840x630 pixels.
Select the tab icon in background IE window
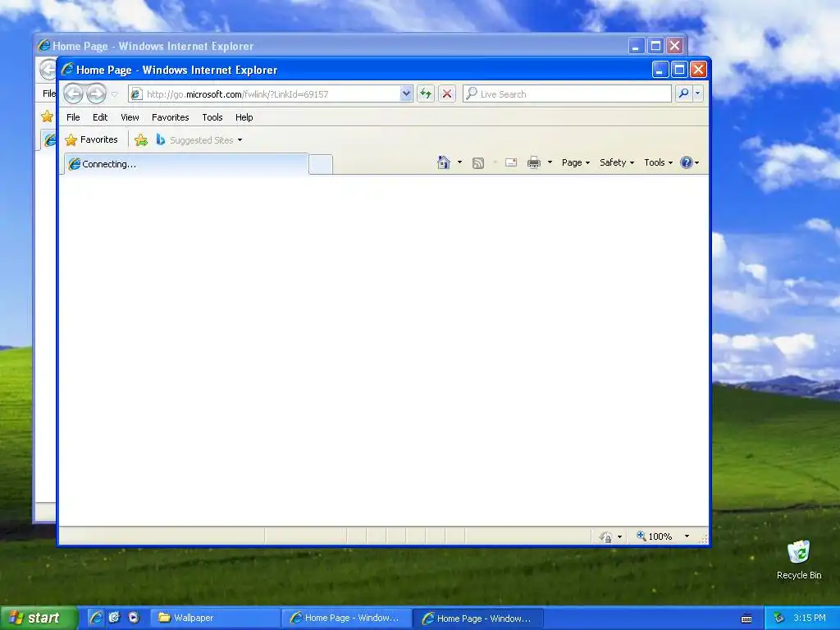49,140
